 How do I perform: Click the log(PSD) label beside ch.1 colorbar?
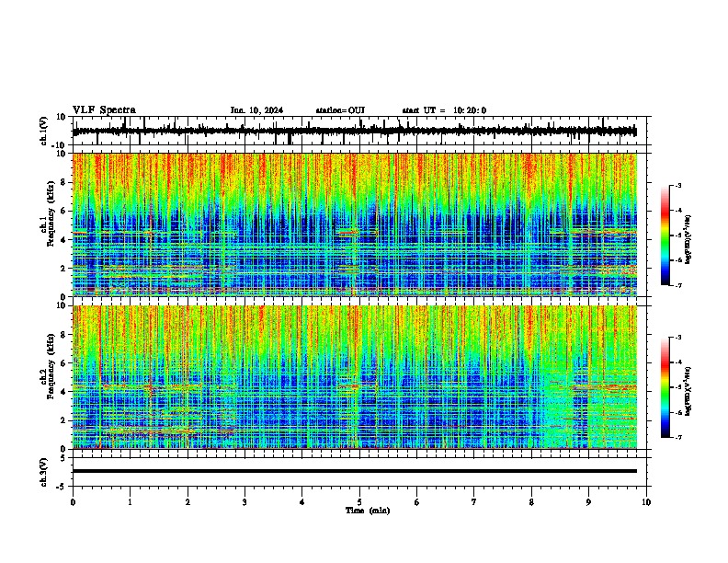(688, 240)
